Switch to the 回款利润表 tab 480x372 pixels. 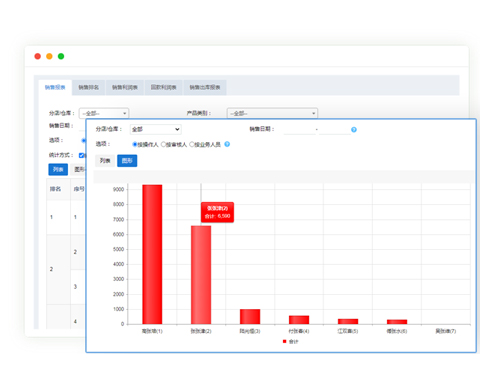tap(163, 87)
